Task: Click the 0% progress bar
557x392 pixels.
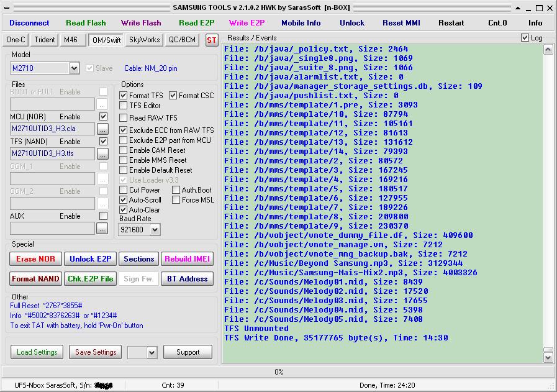Action: tap(278, 371)
